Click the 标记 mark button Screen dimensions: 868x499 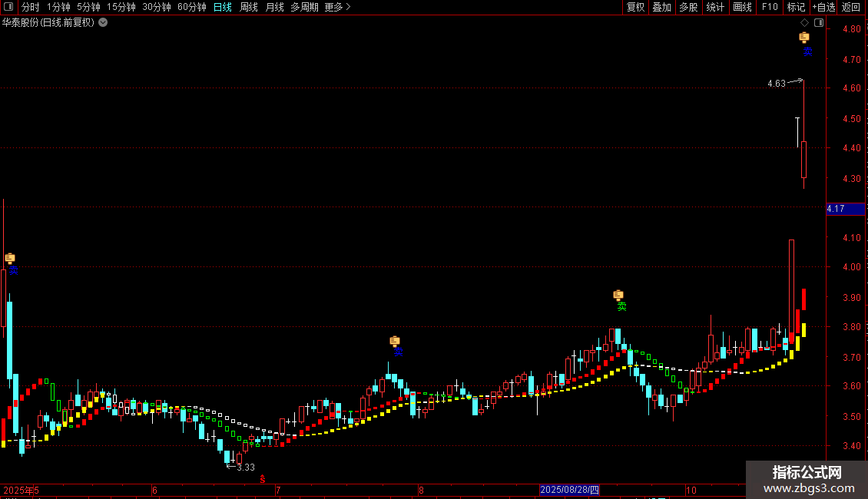pos(796,7)
